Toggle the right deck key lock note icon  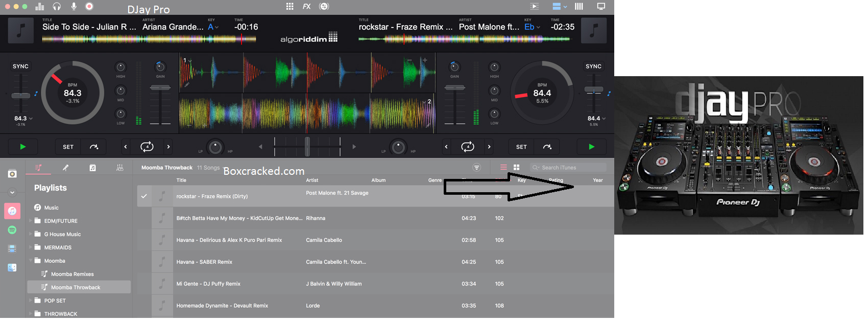click(x=609, y=94)
